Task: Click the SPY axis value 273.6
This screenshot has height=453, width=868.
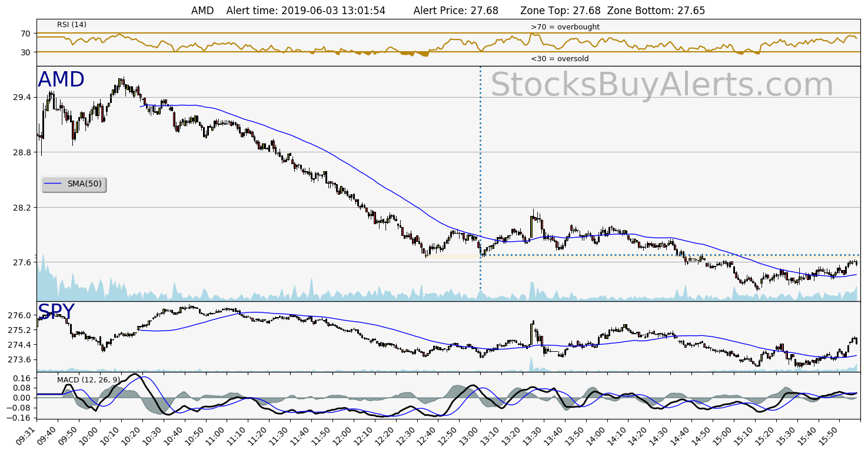Action: coord(21,359)
